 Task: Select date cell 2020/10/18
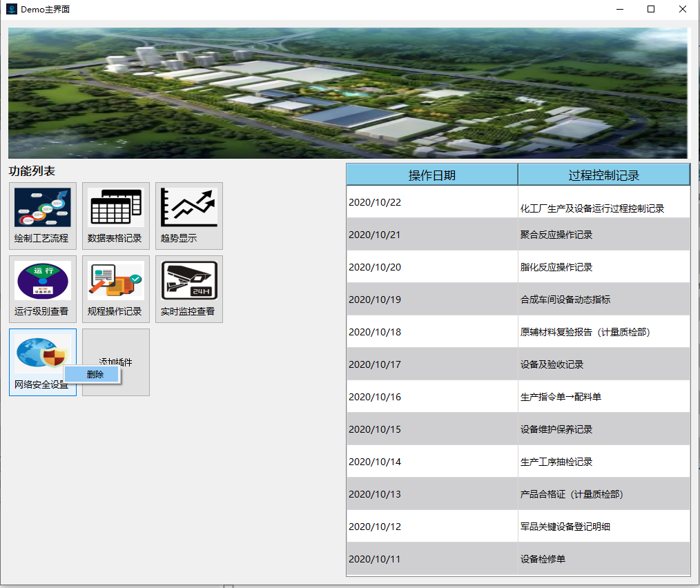click(x=432, y=332)
